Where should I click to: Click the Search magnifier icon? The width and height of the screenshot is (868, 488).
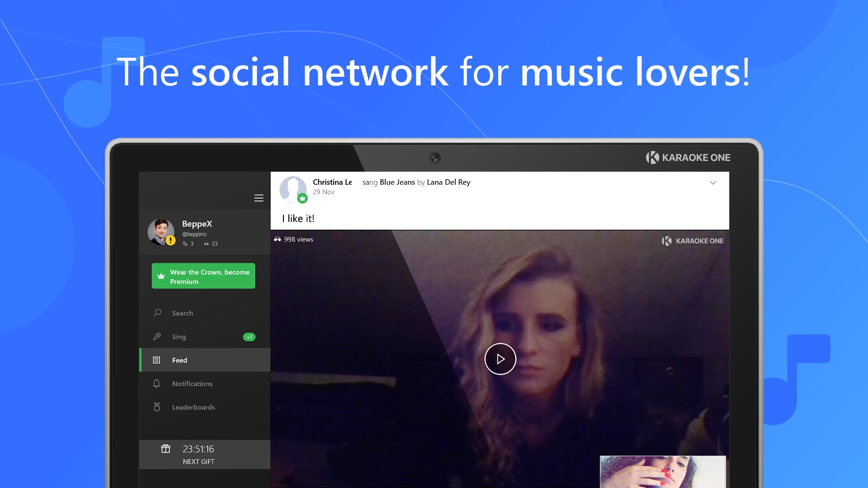coord(157,313)
